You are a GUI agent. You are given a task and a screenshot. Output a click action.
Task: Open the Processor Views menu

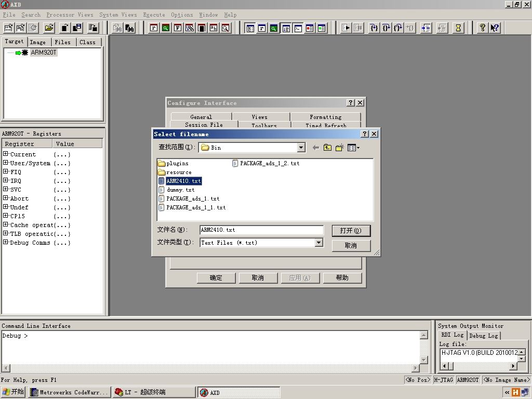[70, 15]
